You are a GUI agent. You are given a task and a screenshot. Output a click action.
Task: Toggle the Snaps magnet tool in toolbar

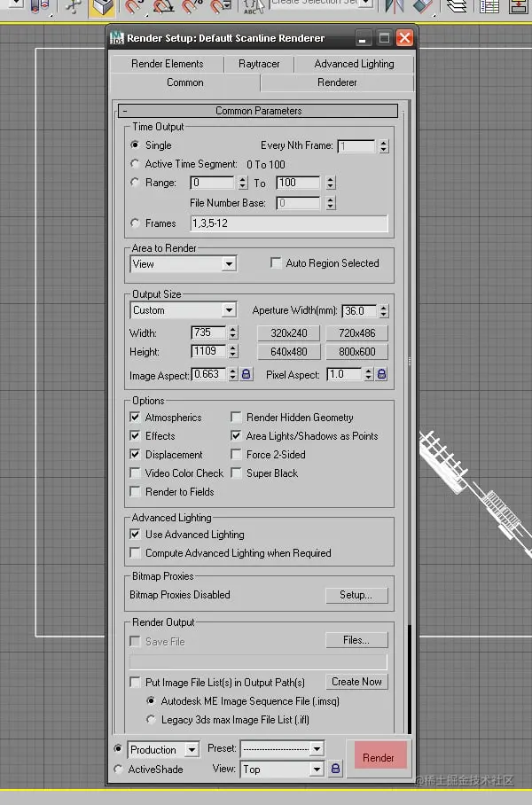pos(134,7)
